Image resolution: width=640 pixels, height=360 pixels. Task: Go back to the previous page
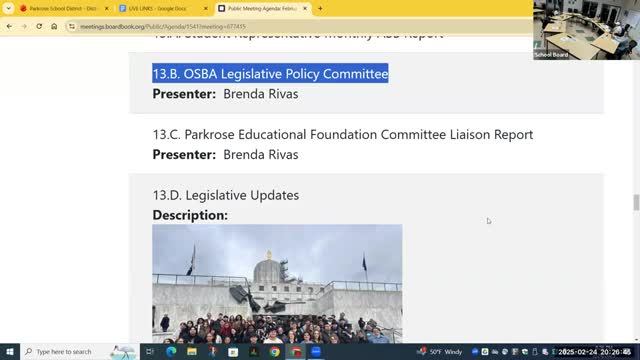[9, 26]
